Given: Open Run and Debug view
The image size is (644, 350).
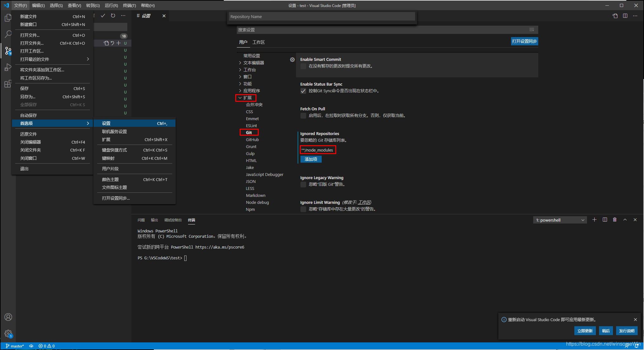Looking at the screenshot, I should [x=8, y=68].
